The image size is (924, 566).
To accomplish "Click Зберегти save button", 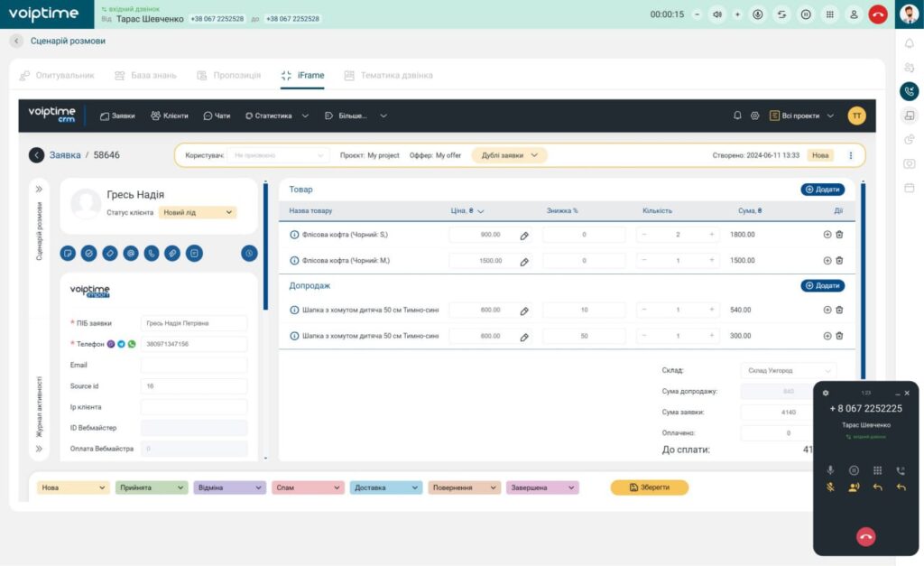I will pos(650,487).
